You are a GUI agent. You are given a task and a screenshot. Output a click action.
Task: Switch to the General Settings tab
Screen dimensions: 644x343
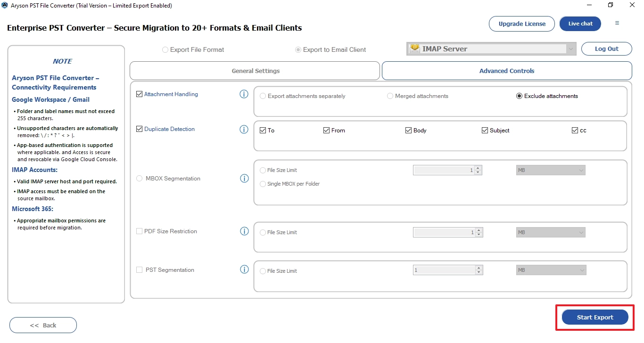255,71
